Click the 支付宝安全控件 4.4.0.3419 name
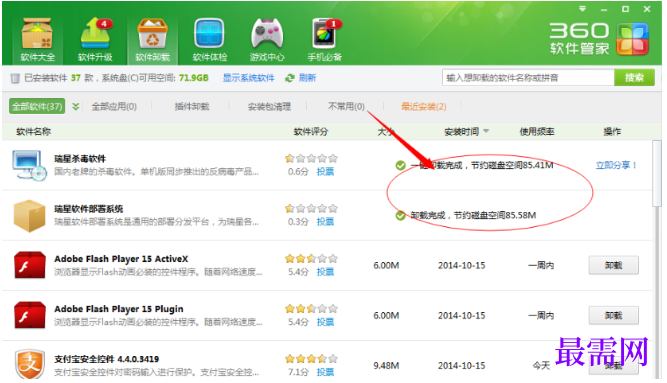The height and width of the screenshot is (383, 667). (x=106, y=359)
